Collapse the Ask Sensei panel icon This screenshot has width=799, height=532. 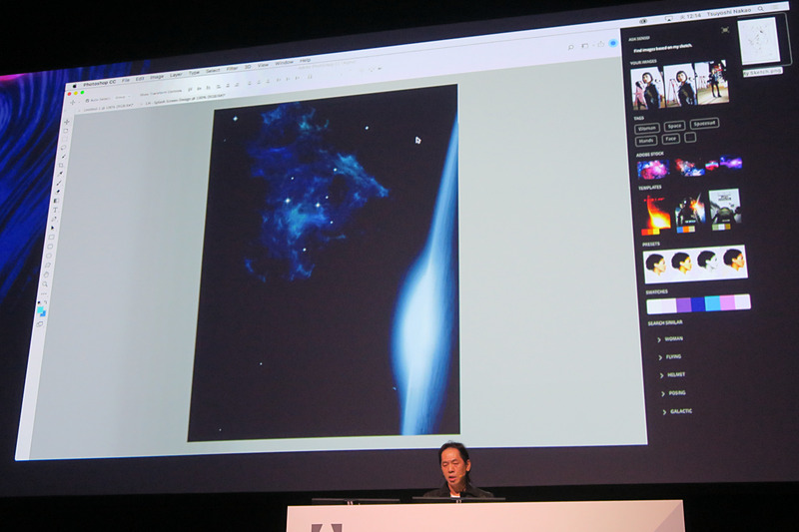pyautogui.click(x=725, y=30)
